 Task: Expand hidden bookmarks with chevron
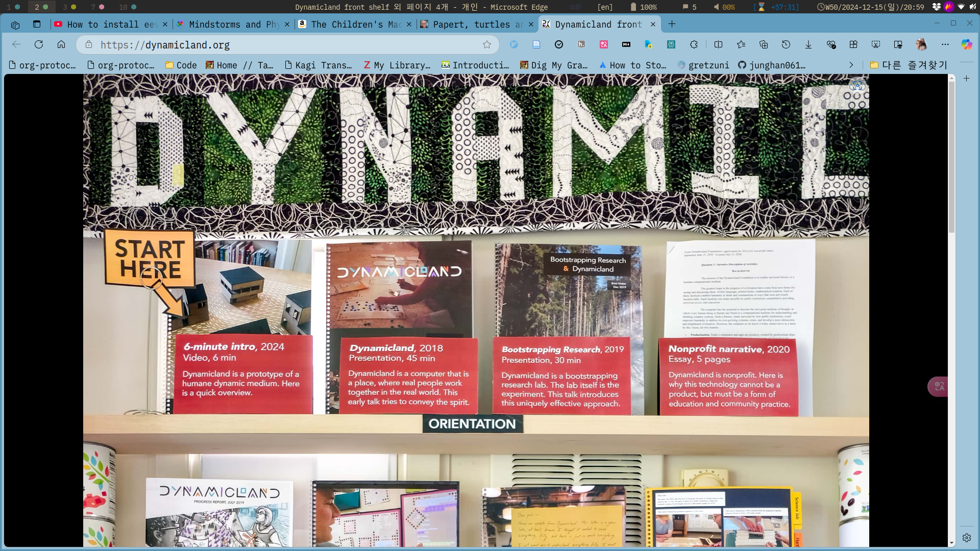(851, 65)
